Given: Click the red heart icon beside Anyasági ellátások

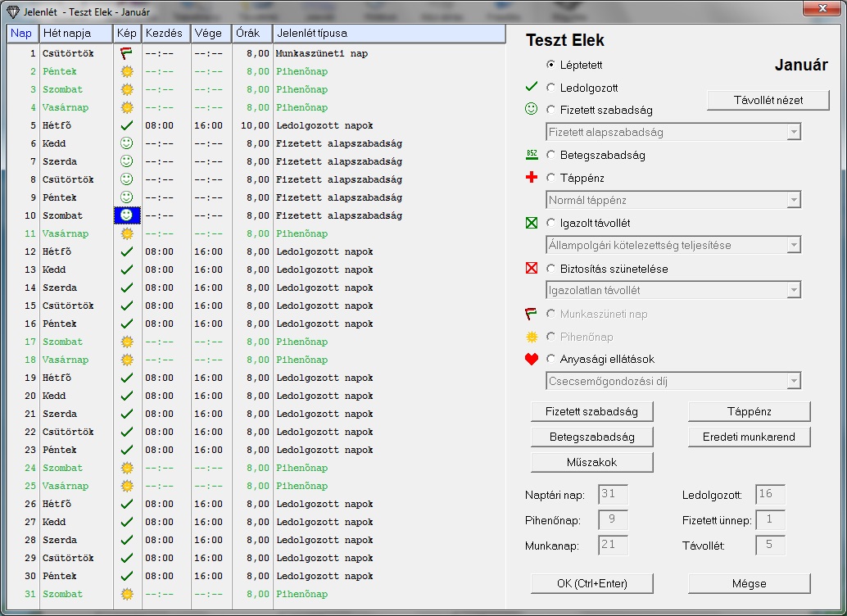Looking at the screenshot, I should [x=532, y=359].
